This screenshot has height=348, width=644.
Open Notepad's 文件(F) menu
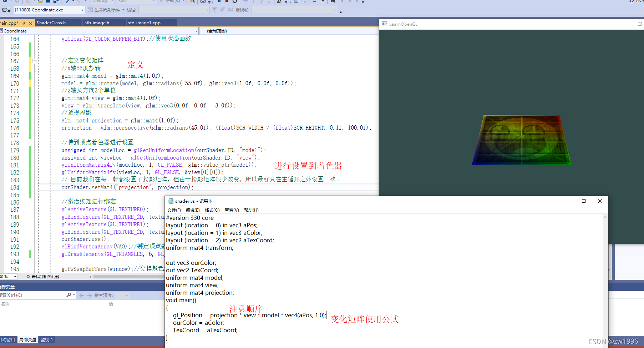pyautogui.click(x=174, y=210)
